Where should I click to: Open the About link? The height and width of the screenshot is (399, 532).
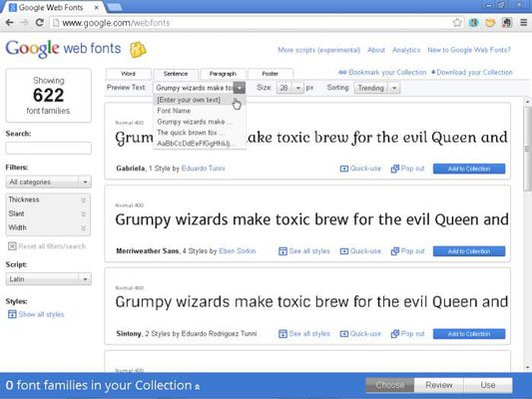[x=376, y=50]
